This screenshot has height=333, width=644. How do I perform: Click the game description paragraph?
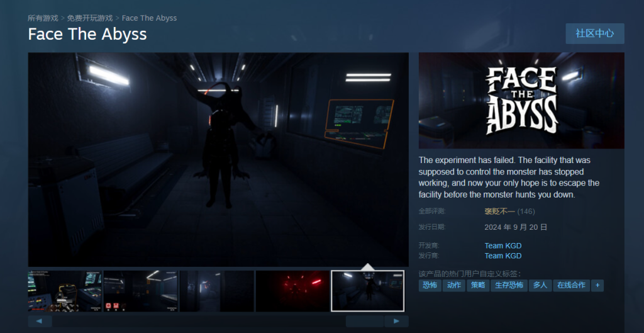click(509, 177)
